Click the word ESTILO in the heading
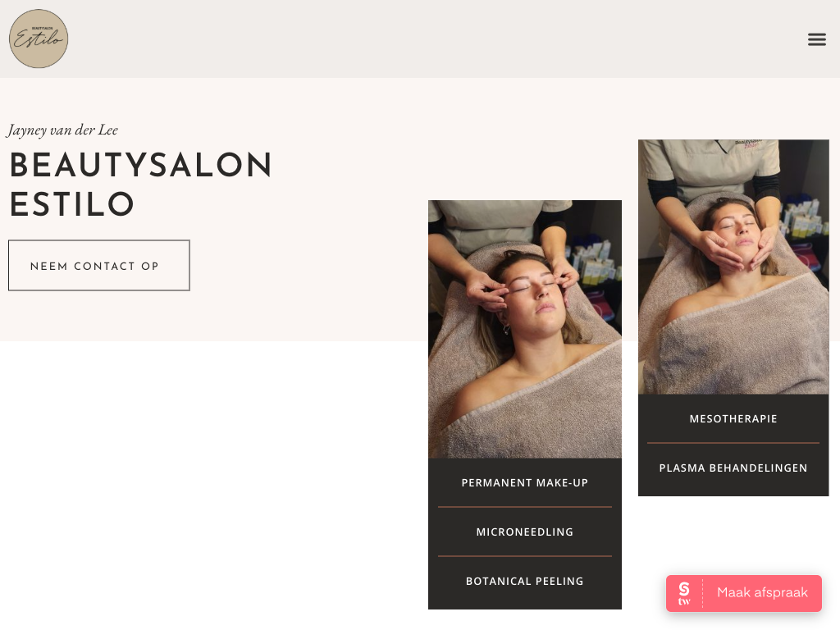This screenshot has width=840, height=630. (x=72, y=204)
